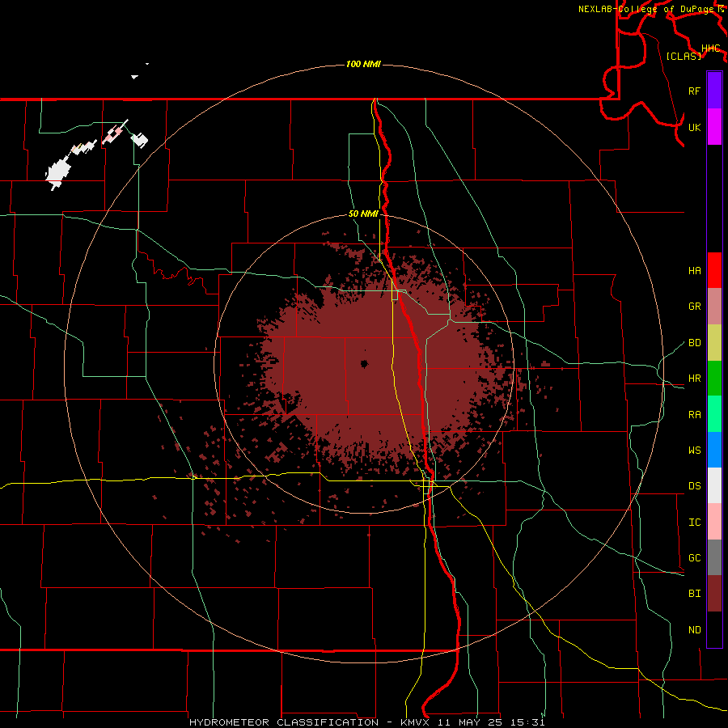This screenshot has width=728, height=728.
Task: Click the purple RF legend color swatch
Action: 714,91
